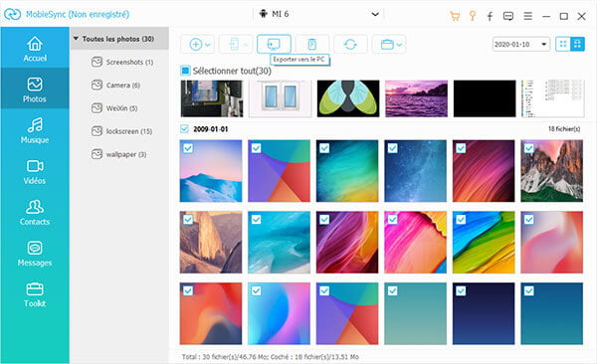Click the refresh icon in toolbar
Viewport: 597px width, 364px height.
pos(350,44)
